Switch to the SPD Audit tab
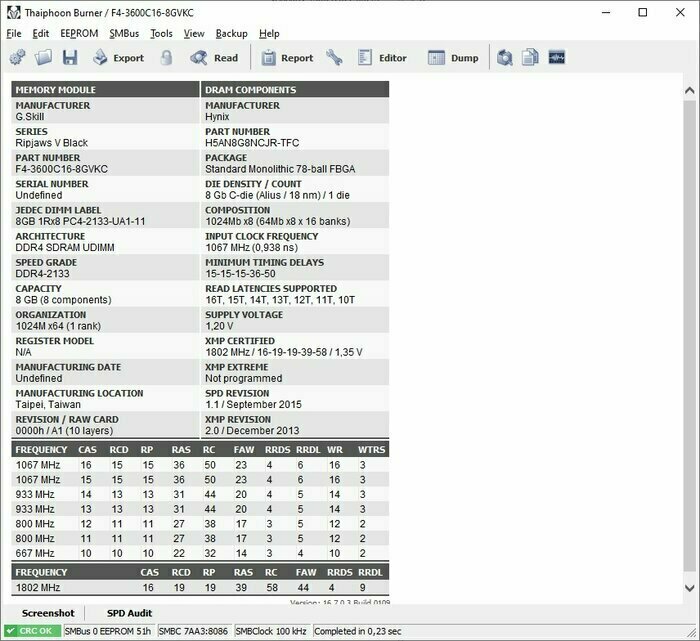The image size is (700, 641). click(x=129, y=613)
